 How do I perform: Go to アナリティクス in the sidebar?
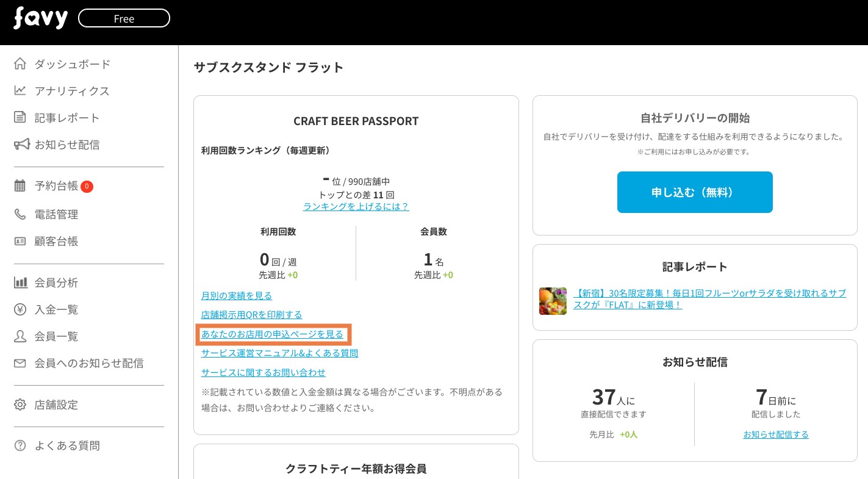click(x=72, y=91)
